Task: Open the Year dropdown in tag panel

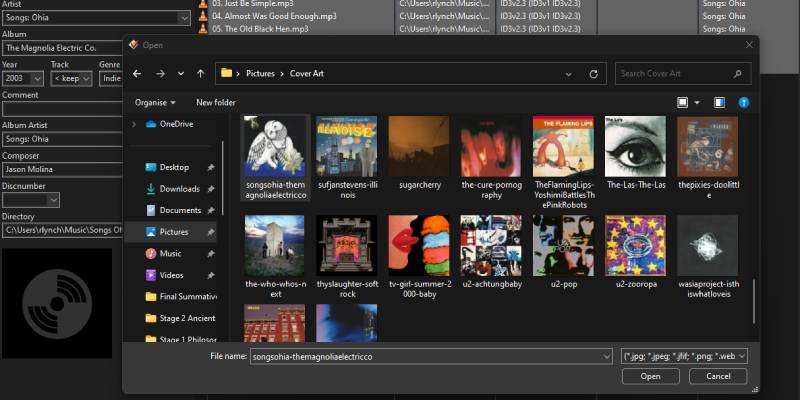Action: tap(37, 79)
